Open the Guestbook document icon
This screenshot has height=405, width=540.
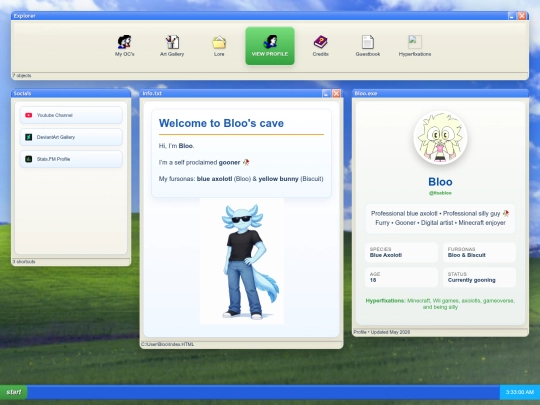(367, 45)
